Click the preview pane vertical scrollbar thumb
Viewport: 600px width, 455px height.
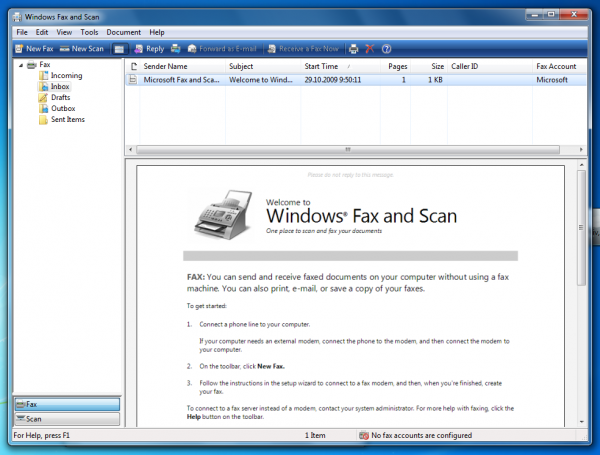pyautogui.click(x=582, y=228)
